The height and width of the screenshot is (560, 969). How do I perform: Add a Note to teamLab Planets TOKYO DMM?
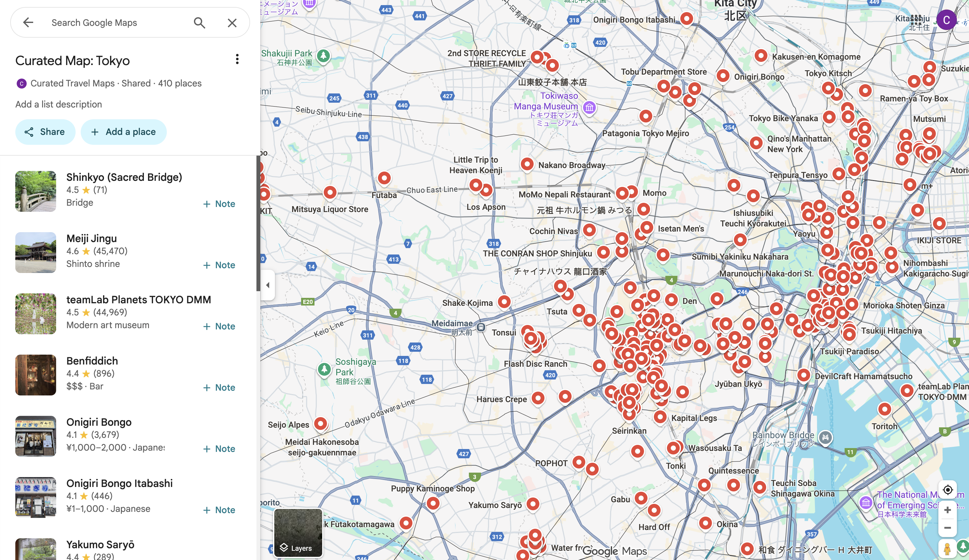pyautogui.click(x=219, y=326)
